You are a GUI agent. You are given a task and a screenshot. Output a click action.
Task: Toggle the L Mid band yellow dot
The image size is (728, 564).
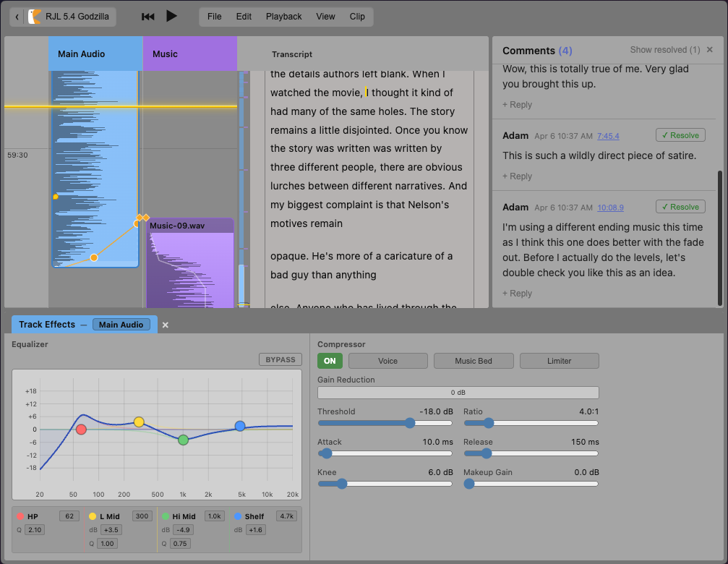(x=93, y=516)
